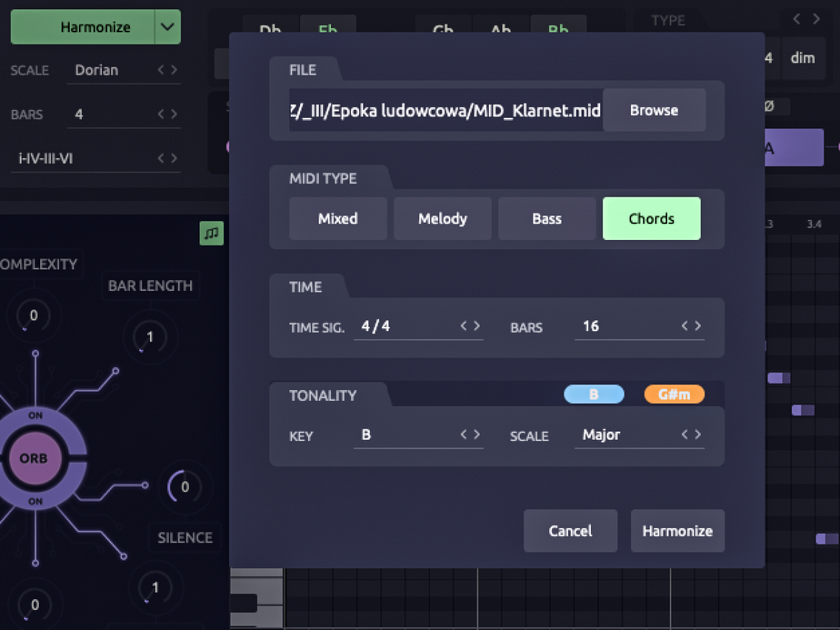Toggle the lower ON label of the orb
This screenshot has height=630, width=840.
[35, 501]
